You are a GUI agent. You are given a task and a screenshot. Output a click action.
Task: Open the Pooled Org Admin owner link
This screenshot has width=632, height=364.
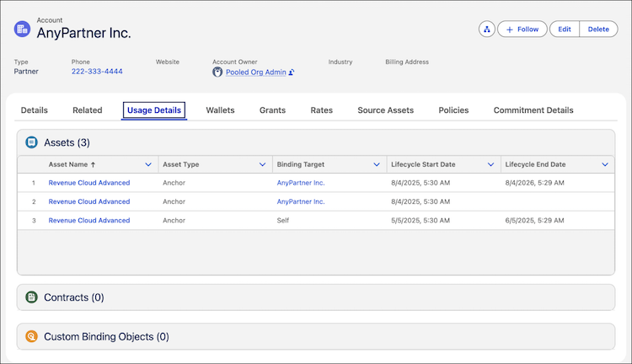pyautogui.click(x=256, y=72)
